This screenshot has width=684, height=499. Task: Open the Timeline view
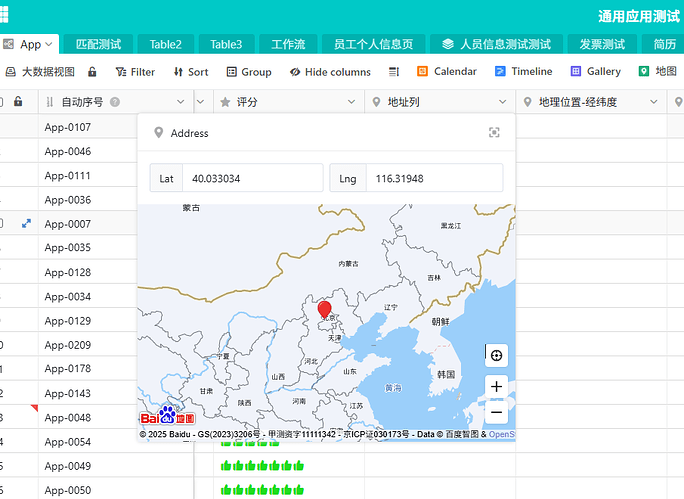(x=522, y=72)
